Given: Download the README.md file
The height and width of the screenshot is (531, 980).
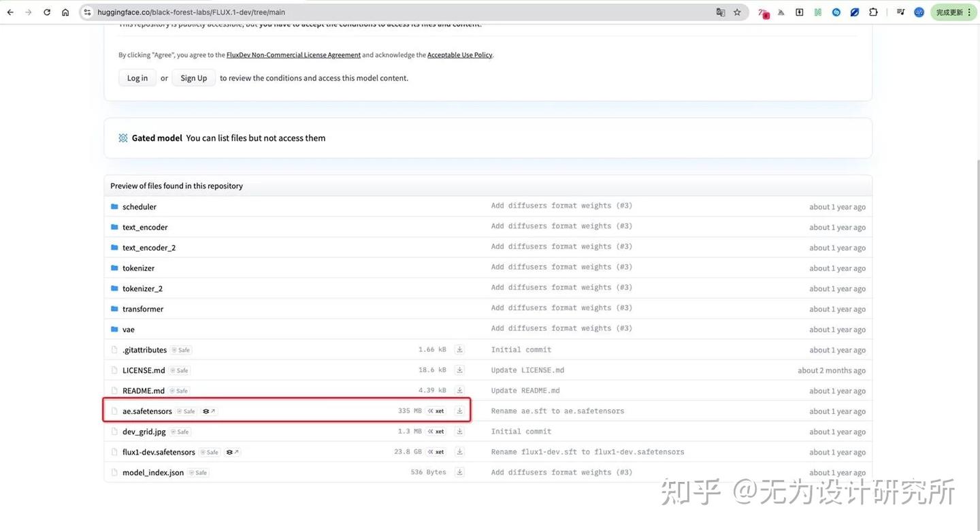Looking at the screenshot, I should tap(459, 391).
